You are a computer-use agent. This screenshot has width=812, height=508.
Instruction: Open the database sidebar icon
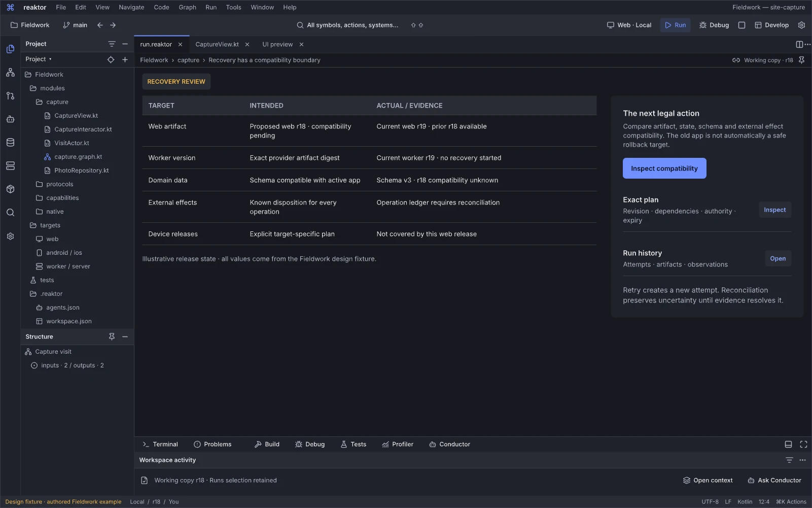pos(10,143)
